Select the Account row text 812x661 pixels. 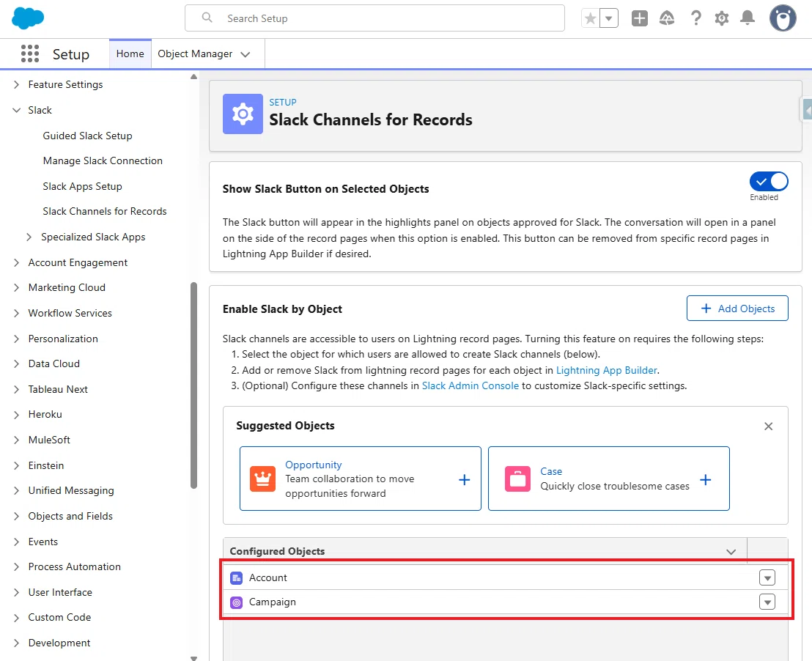tap(267, 577)
